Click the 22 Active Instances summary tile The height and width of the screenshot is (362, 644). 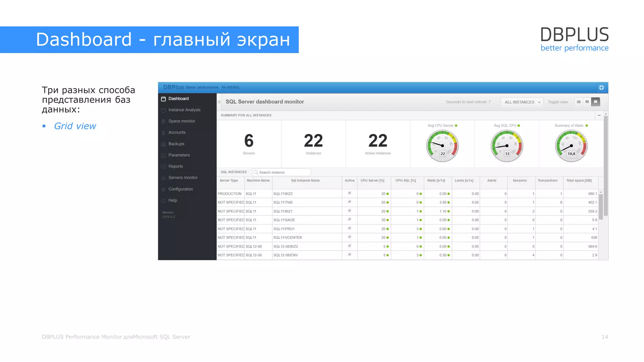[378, 144]
